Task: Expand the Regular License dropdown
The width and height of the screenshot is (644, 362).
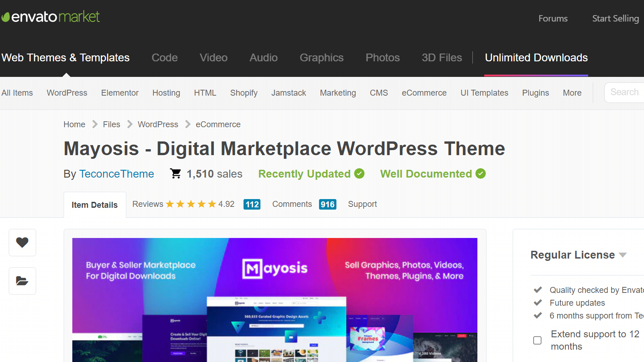Action: [x=622, y=255]
